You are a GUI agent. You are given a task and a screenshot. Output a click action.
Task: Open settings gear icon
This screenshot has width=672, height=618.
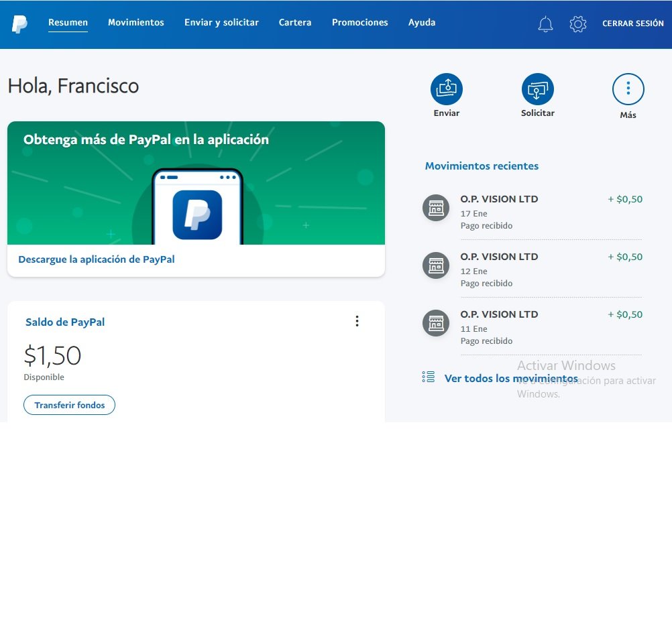pyautogui.click(x=577, y=24)
